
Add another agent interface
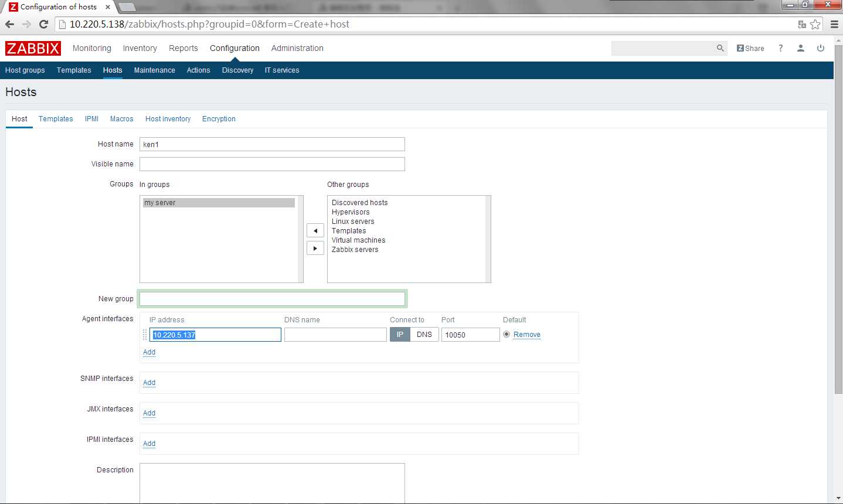149,352
